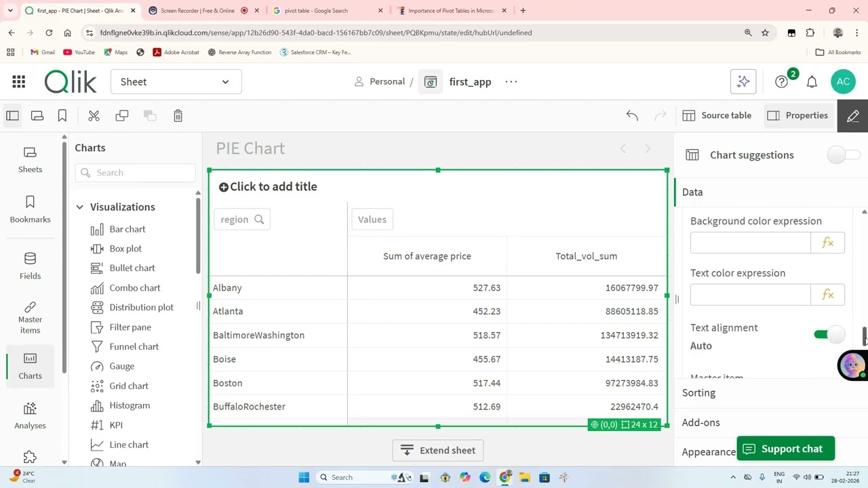The width and height of the screenshot is (868, 488).
Task: Cut the selected object with scissors icon
Action: (94, 116)
